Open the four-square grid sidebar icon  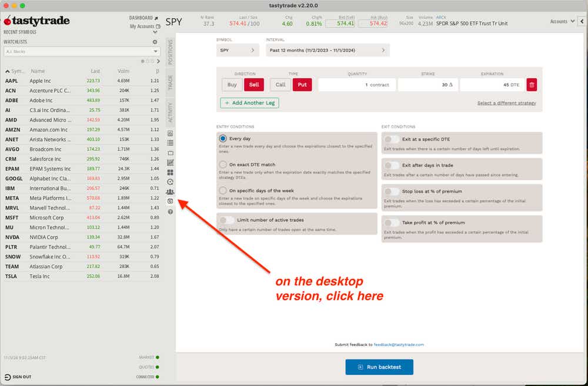tap(171, 172)
